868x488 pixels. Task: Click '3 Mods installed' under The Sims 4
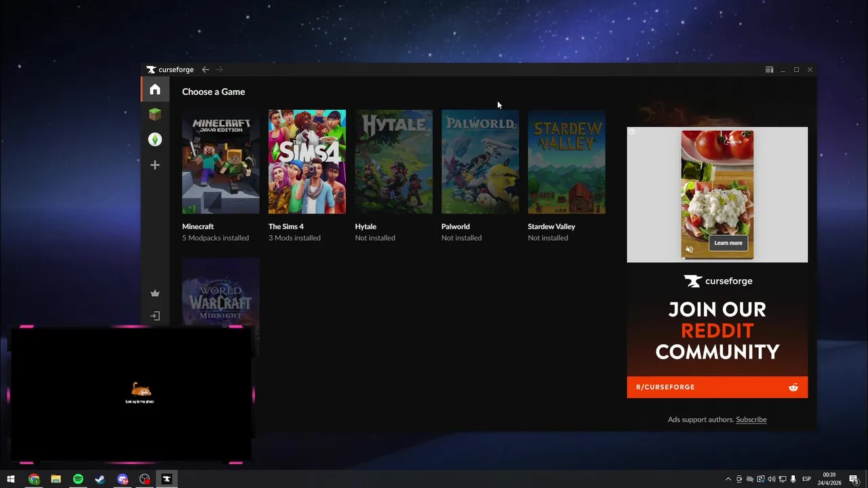(x=294, y=238)
